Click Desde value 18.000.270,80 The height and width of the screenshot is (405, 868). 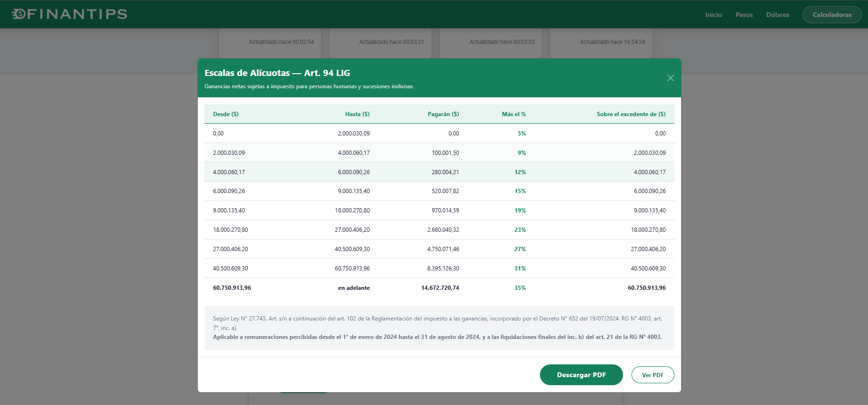coord(230,230)
